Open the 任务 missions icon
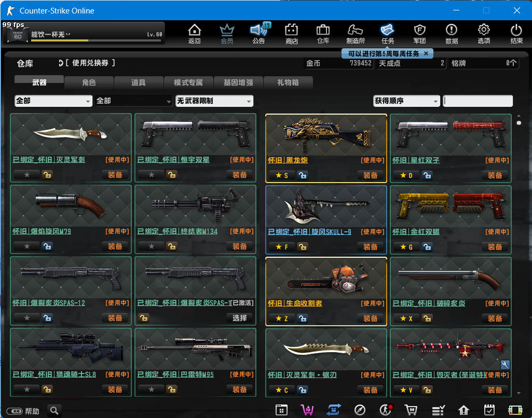Screen dimensions: 532x418 (388, 34)
